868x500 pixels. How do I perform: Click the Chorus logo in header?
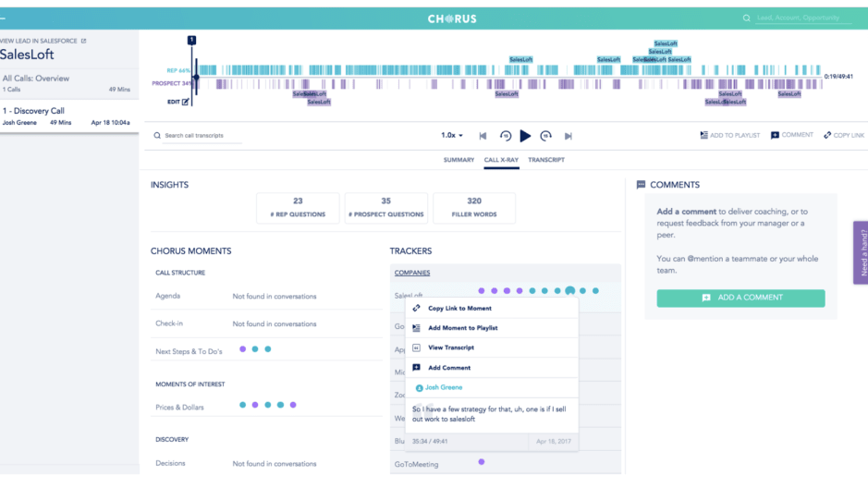(452, 18)
